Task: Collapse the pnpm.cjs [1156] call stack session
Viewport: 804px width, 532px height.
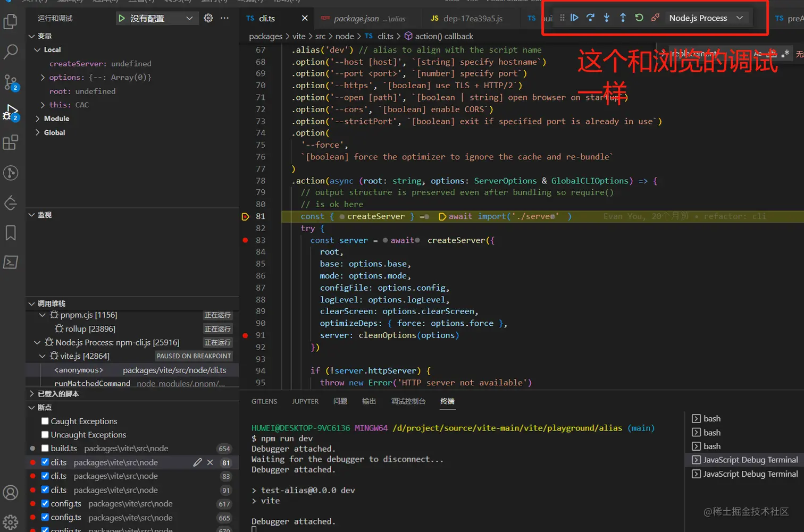Action: point(43,315)
